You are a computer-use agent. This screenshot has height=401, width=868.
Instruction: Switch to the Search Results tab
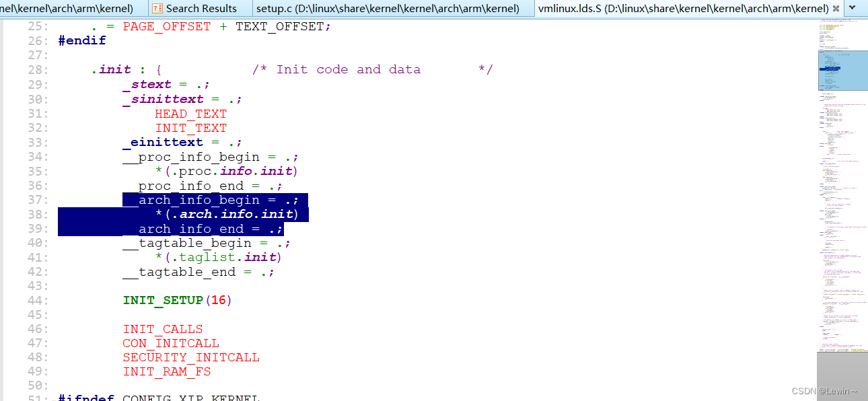pos(199,9)
